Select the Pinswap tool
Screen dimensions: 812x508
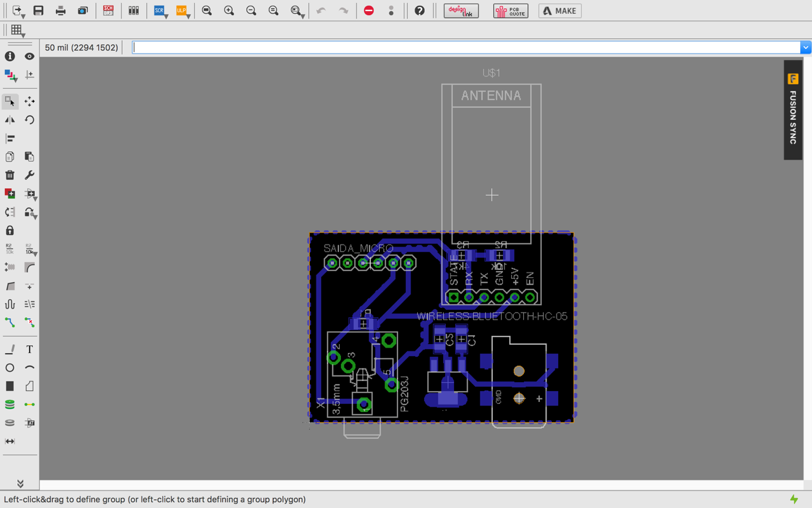coord(10,212)
